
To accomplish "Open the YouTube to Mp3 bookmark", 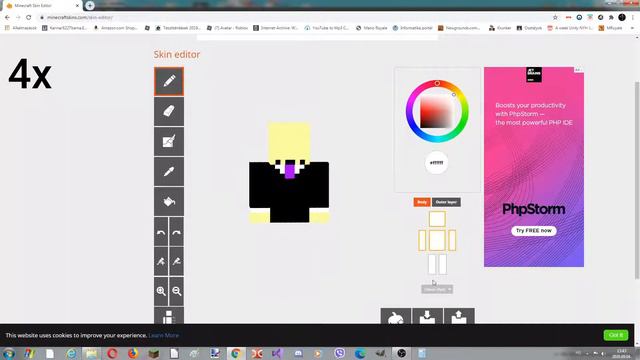I will point(327,28).
